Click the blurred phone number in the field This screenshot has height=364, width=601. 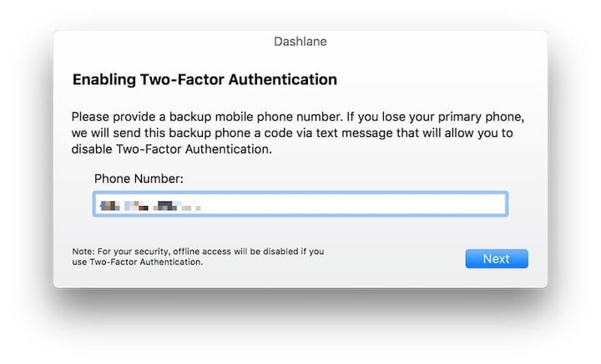coord(150,204)
